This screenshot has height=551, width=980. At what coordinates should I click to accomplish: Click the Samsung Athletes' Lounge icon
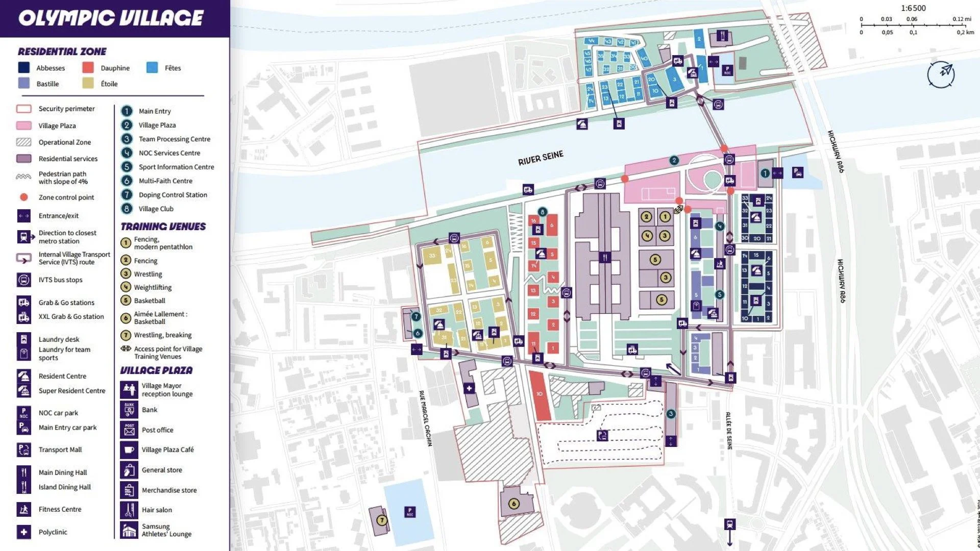[x=129, y=530]
